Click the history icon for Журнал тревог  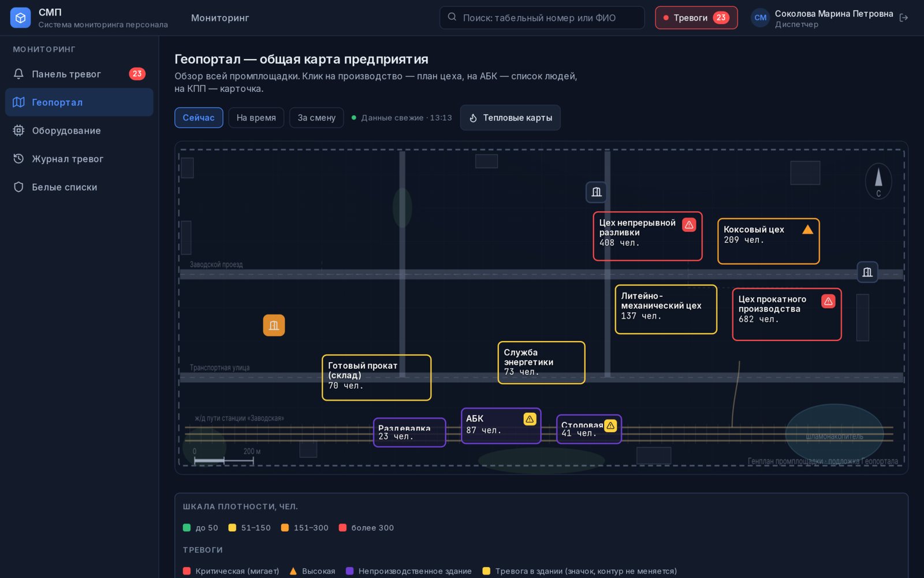click(18, 159)
